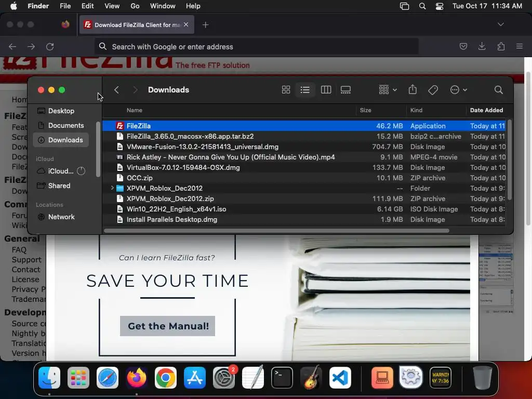Open the View menu
Viewport: 532px width, 399px height.
pos(112,6)
